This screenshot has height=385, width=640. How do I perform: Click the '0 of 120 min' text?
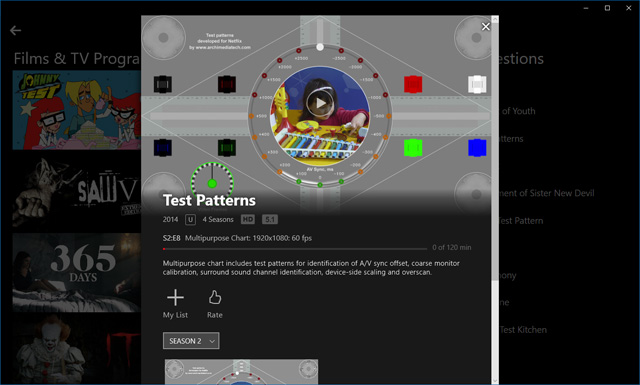pyautogui.click(x=452, y=247)
